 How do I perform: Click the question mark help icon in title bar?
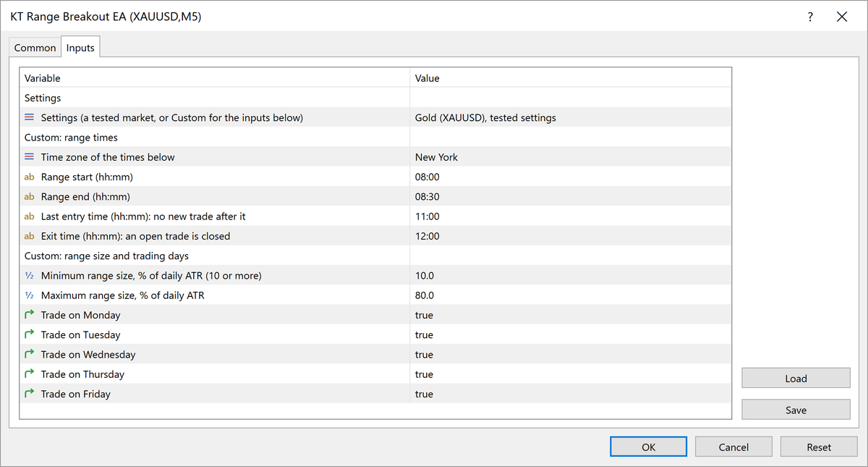tap(810, 17)
